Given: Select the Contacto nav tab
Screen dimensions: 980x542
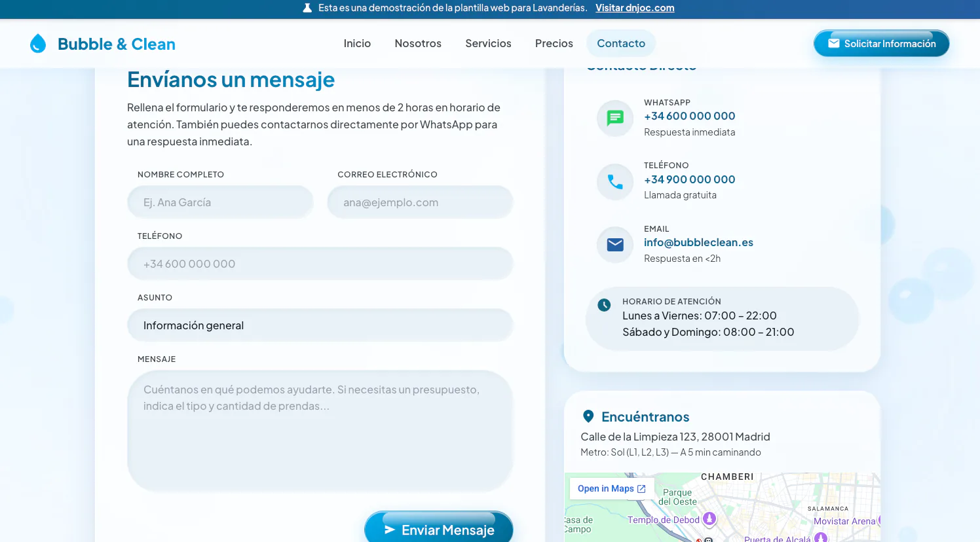Looking at the screenshot, I should pyautogui.click(x=621, y=43).
